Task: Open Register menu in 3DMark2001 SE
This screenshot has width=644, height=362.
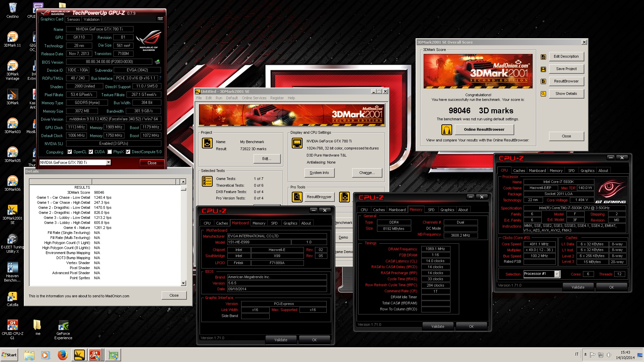Action: coord(277,98)
